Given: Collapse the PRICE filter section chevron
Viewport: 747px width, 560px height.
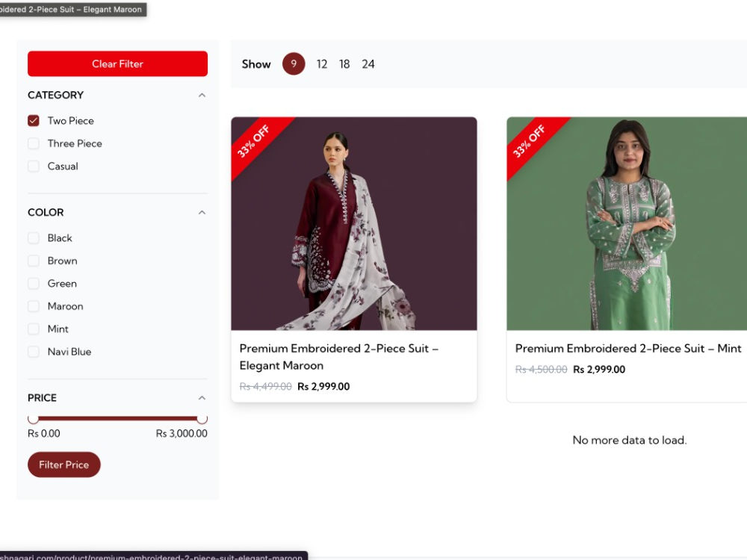Looking at the screenshot, I should (x=202, y=398).
